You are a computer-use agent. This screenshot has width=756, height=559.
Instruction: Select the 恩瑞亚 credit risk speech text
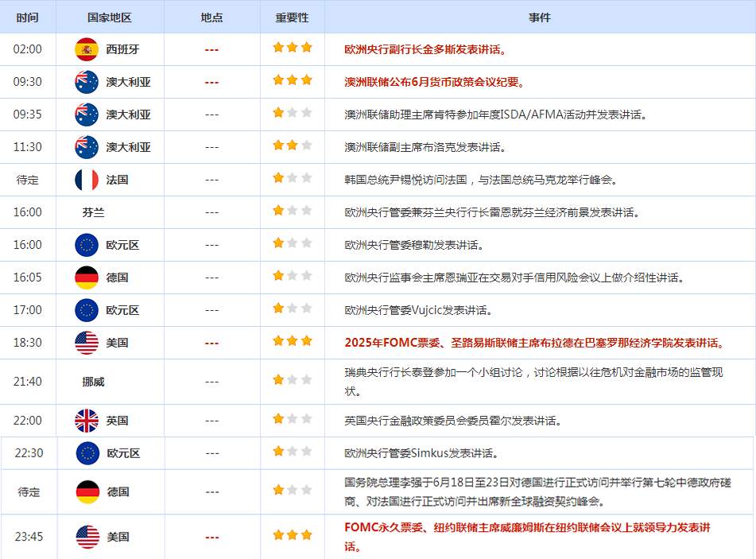(x=514, y=278)
